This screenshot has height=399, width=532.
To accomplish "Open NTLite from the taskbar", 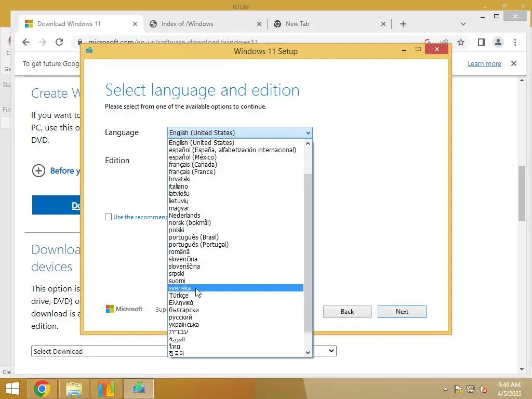I will pyautogui.click(x=106, y=389).
